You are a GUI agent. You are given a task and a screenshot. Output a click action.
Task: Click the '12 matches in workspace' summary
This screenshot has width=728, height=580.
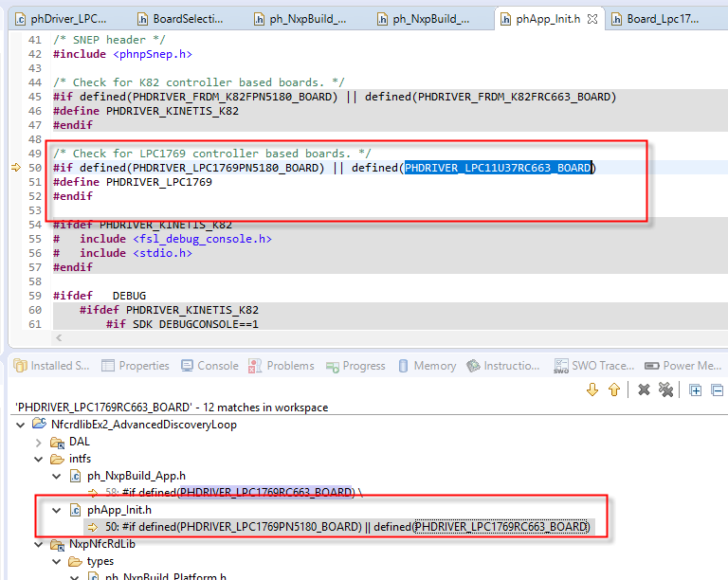tap(265, 408)
